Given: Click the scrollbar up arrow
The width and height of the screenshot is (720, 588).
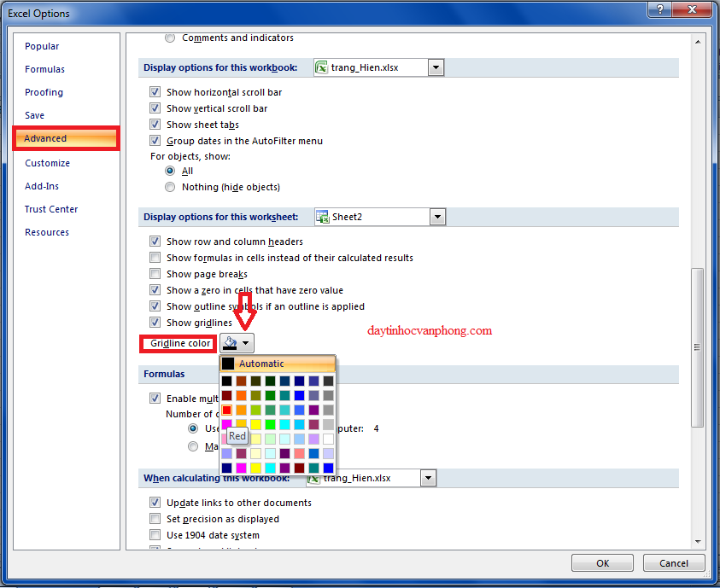Looking at the screenshot, I should click(x=698, y=42).
